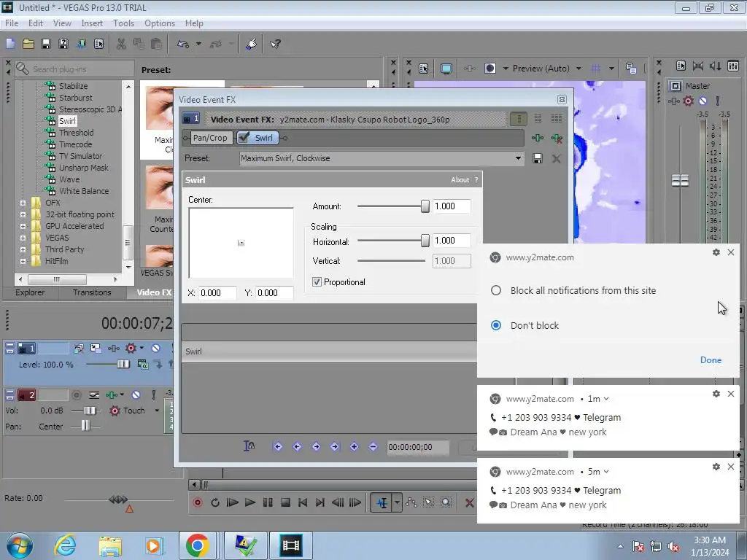Adjust the Horizontal scaling slider

[425, 241]
